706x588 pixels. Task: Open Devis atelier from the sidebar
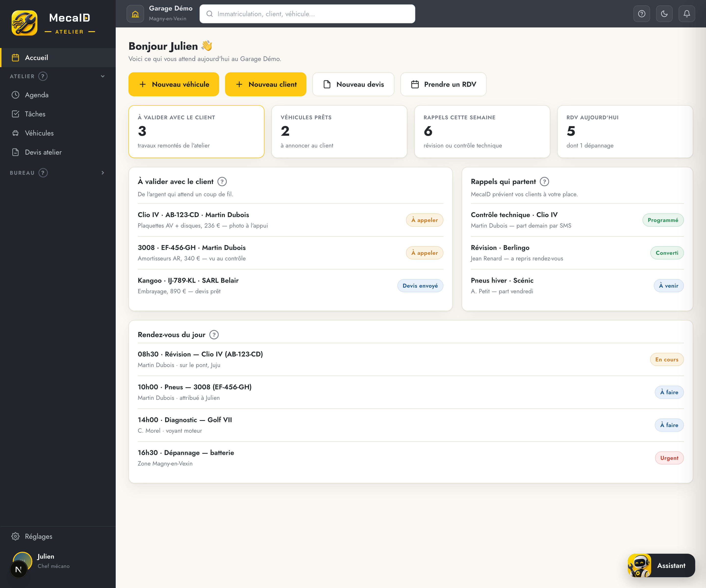click(58, 152)
